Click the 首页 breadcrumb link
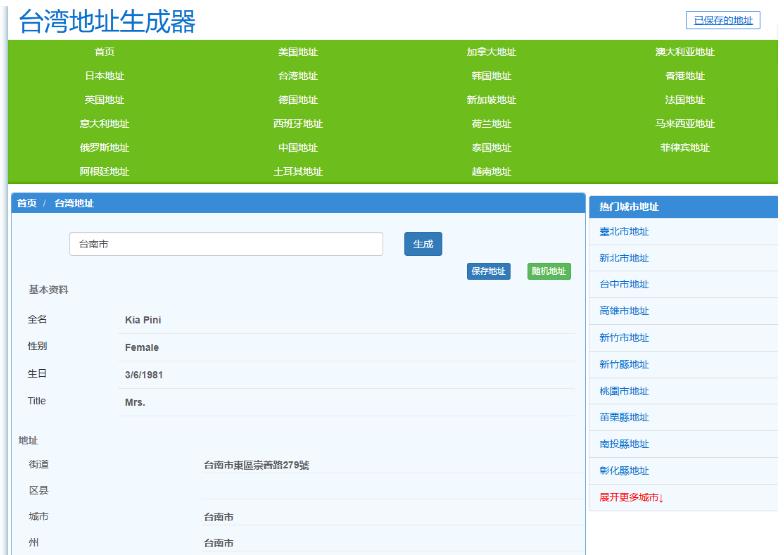The image size is (784, 555). point(25,203)
